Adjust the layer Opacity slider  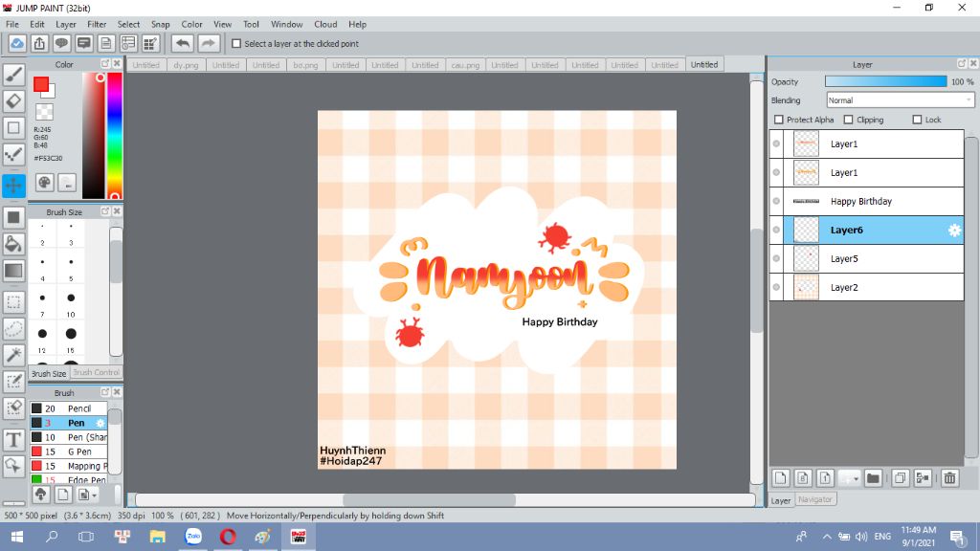click(885, 82)
